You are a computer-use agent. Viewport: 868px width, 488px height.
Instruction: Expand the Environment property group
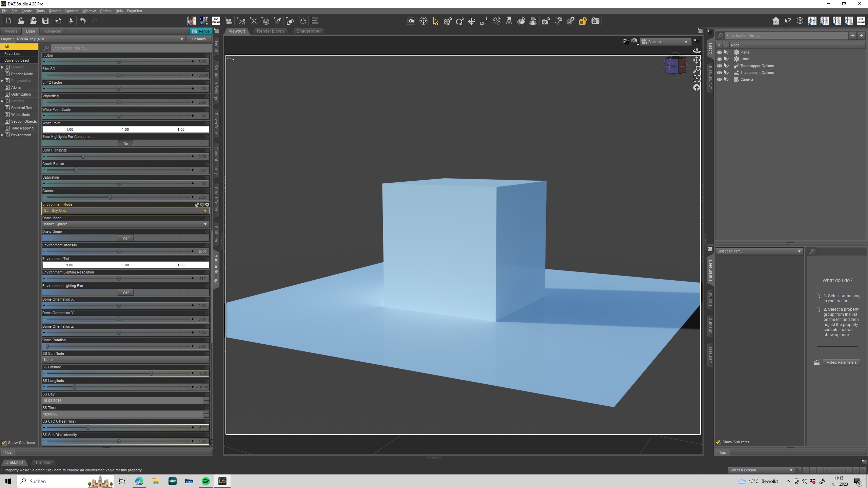[2, 135]
